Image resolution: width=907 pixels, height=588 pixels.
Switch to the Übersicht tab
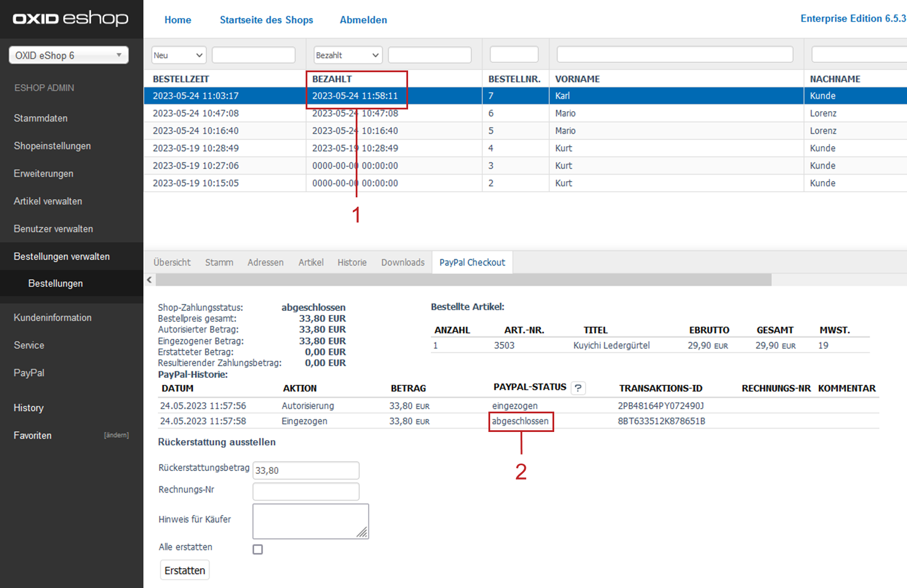[172, 263]
